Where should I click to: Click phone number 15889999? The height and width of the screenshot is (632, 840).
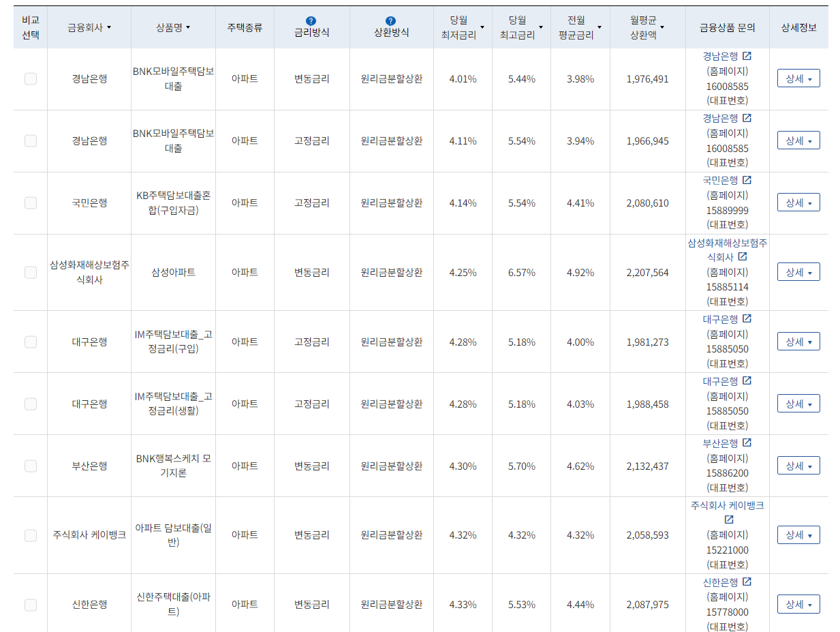(727, 211)
